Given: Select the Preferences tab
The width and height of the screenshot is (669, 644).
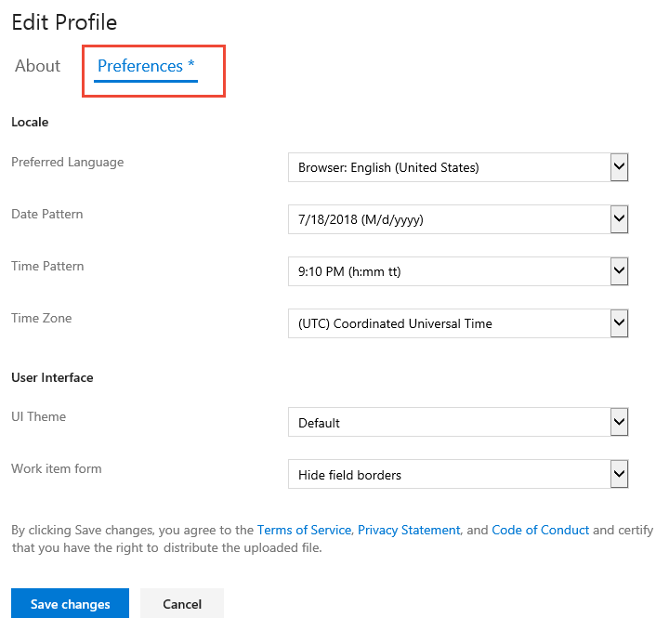Looking at the screenshot, I should coord(146,66).
